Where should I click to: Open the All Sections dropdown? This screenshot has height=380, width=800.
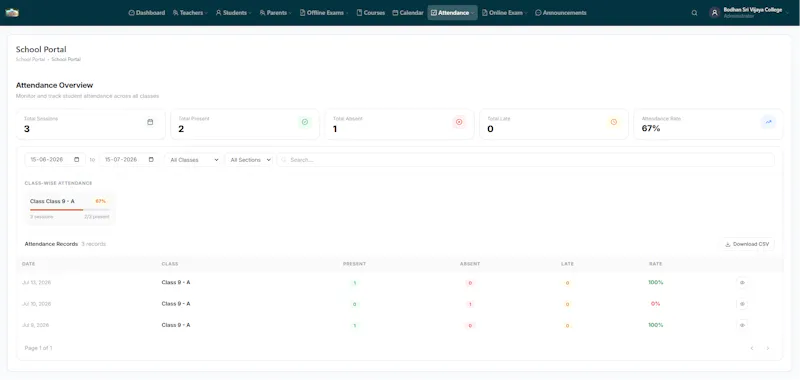(x=249, y=160)
